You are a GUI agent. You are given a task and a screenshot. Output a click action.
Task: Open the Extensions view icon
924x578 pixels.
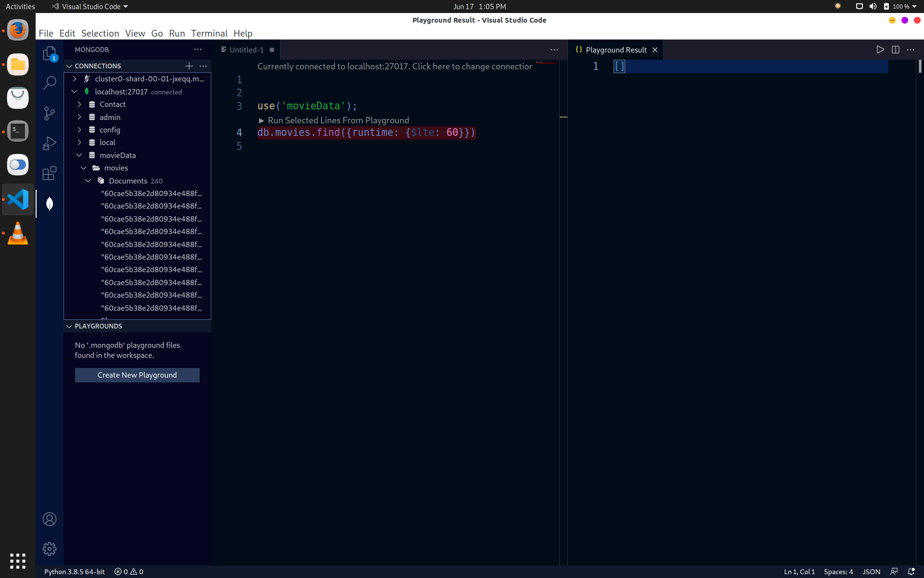50,173
